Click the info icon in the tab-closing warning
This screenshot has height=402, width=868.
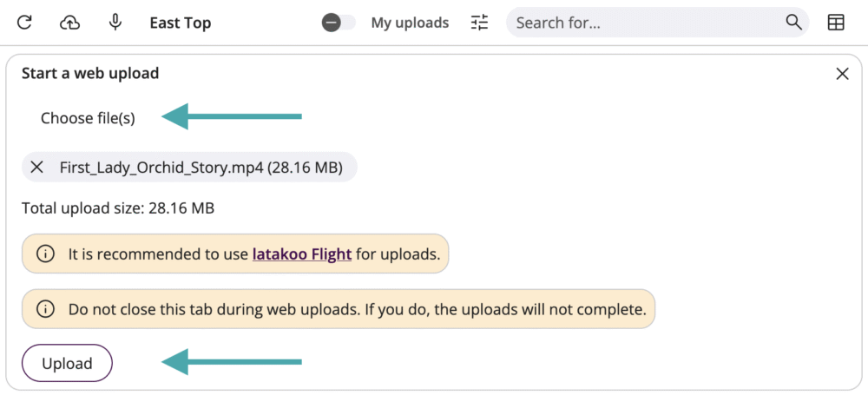[45, 309]
